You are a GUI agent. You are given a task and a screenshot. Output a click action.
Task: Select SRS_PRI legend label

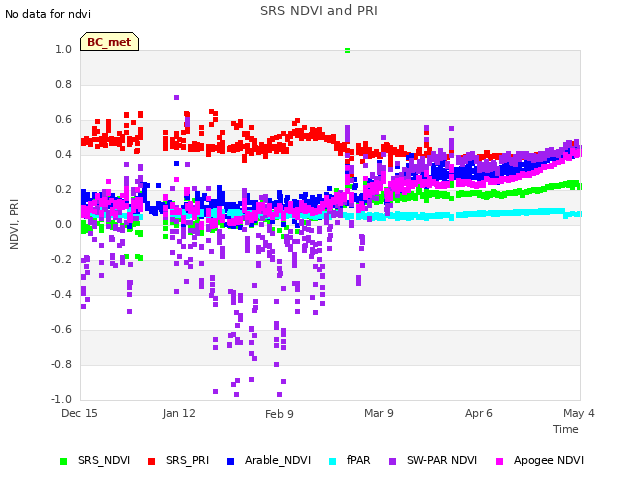click(187, 460)
